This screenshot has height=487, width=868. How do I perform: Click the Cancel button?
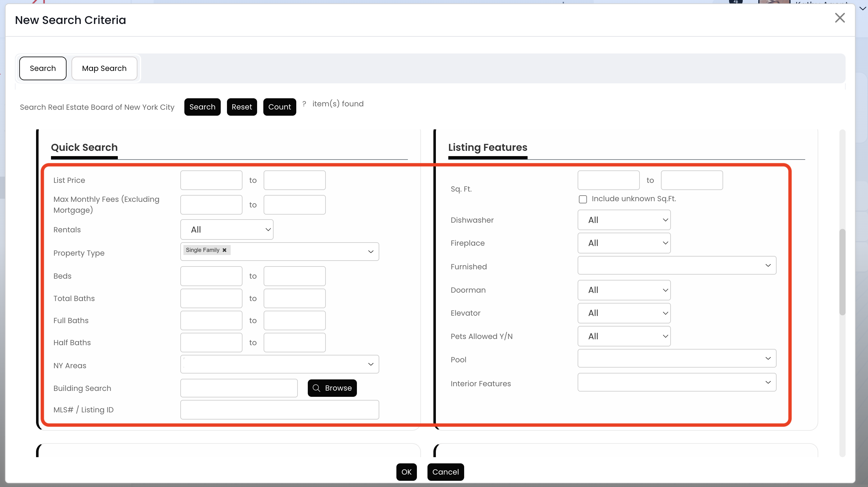coord(446,472)
